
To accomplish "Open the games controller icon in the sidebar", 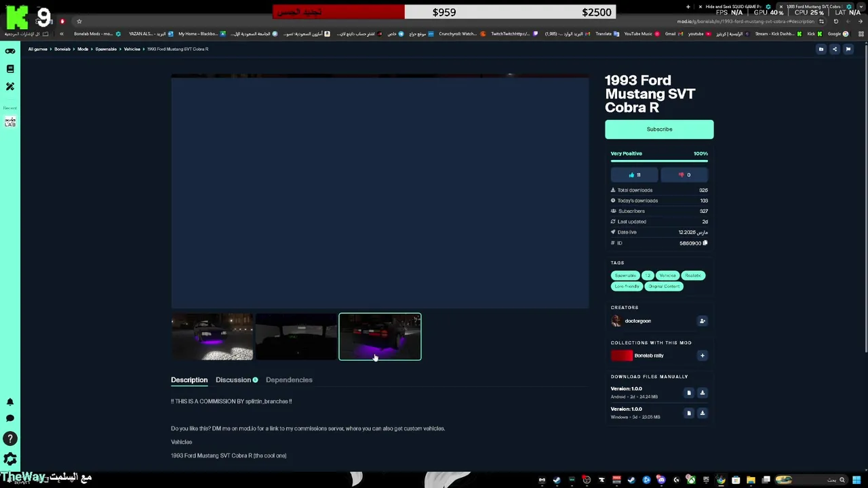I will [10, 51].
